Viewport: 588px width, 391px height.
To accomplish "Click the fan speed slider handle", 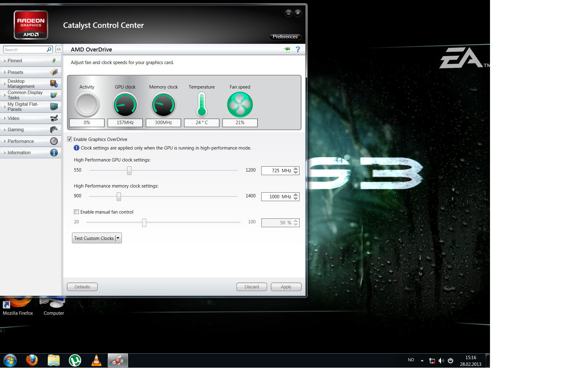I will pyautogui.click(x=144, y=223).
